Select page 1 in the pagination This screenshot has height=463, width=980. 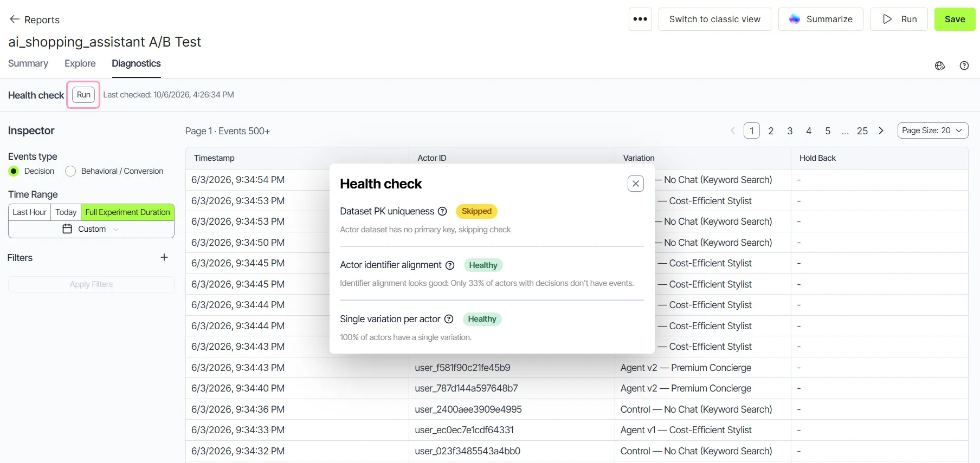coord(752,131)
